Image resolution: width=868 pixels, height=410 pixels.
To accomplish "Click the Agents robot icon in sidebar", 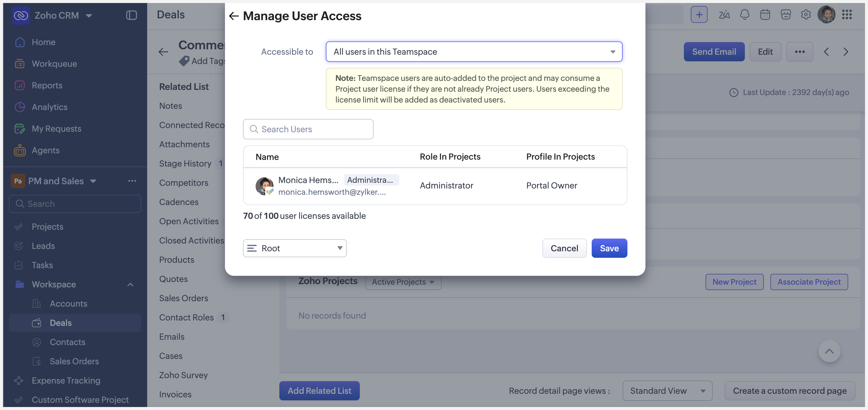I will pos(20,150).
